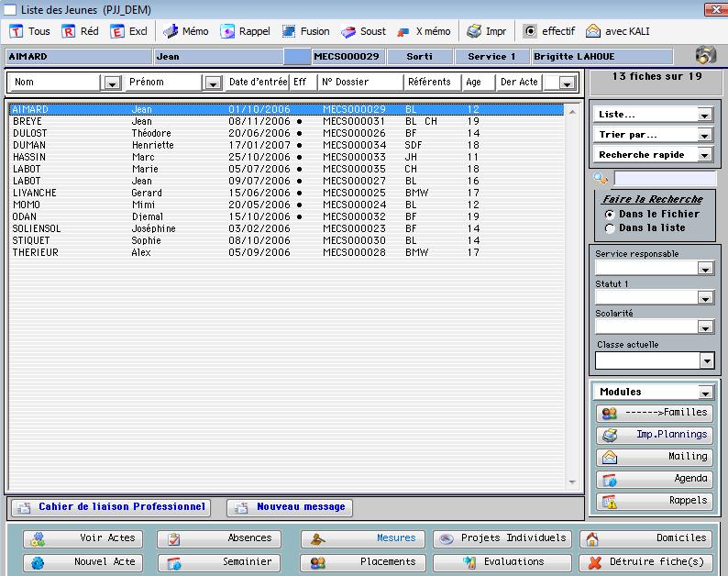Select the SOLIENSOL Joséphine row
The width and height of the screenshot is (728, 576).
(x=286, y=228)
